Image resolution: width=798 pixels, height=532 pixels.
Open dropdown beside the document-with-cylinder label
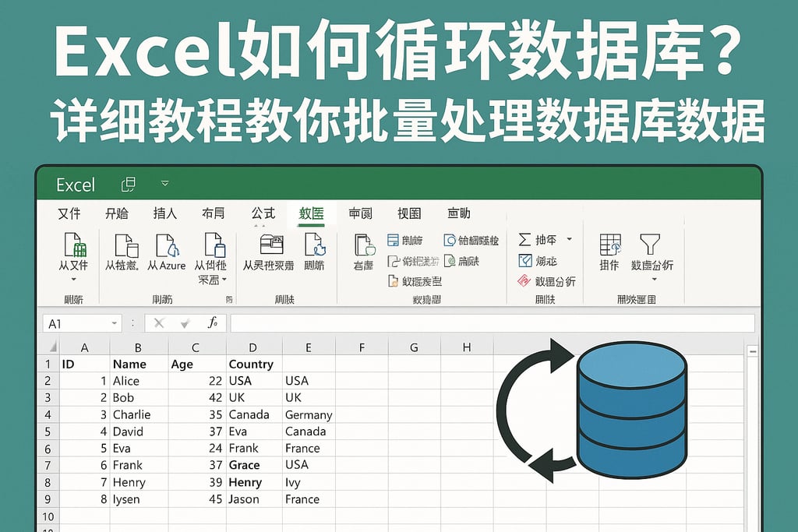click(x=224, y=280)
